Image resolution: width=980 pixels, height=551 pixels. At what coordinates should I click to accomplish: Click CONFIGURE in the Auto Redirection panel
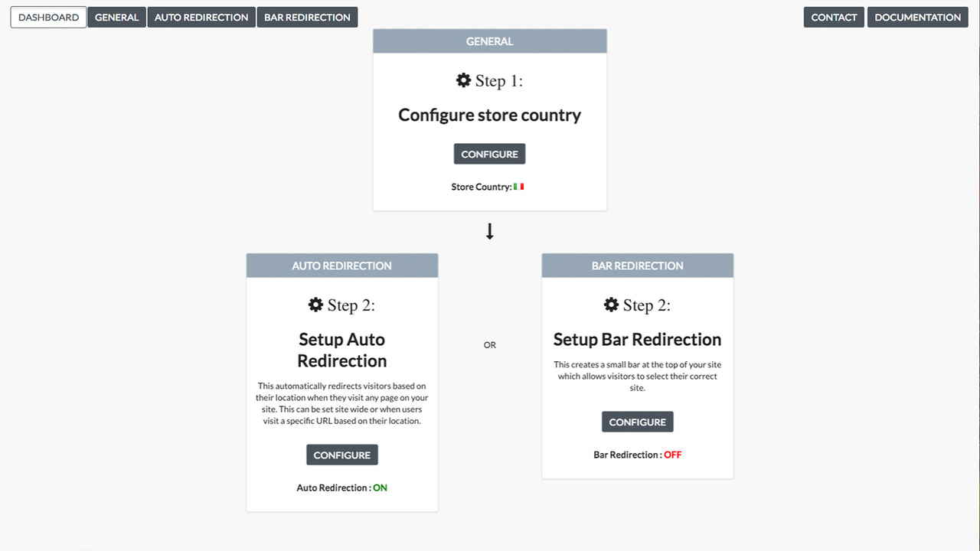coord(341,454)
